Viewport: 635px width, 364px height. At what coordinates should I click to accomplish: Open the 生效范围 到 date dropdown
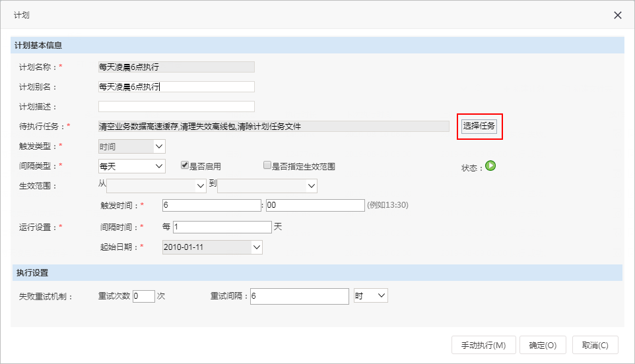[x=267, y=186]
